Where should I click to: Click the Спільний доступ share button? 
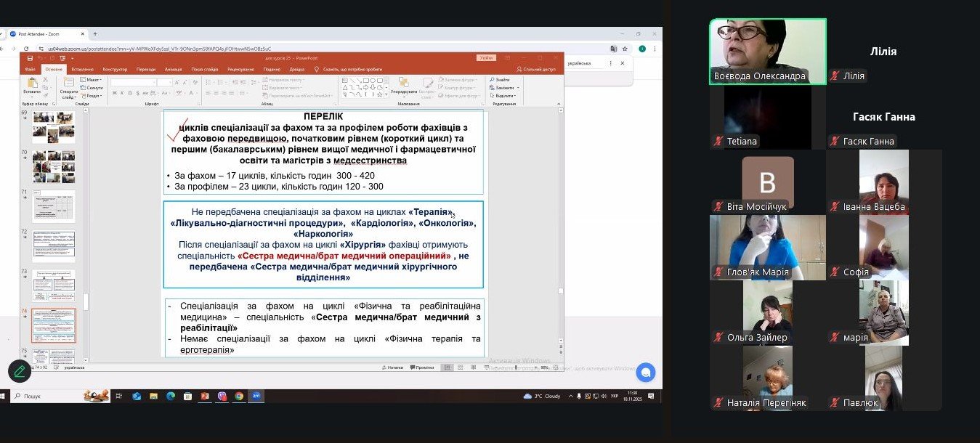pyautogui.click(x=538, y=69)
